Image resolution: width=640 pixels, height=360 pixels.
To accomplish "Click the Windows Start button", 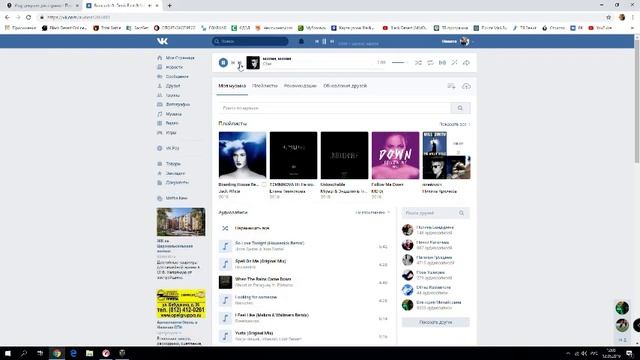I will [8, 353].
